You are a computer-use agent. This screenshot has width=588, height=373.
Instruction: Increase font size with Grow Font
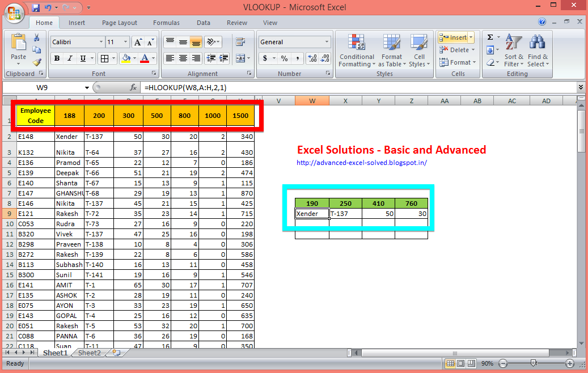tap(138, 42)
